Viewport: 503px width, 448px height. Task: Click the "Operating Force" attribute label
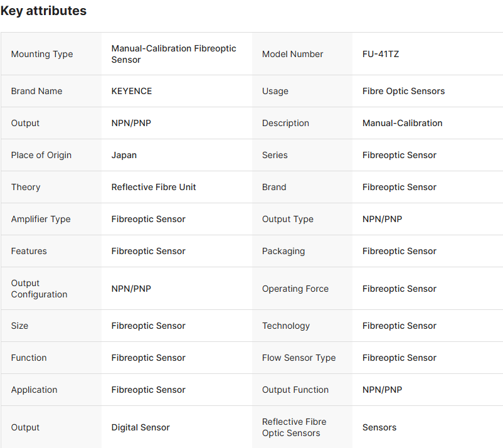pyautogui.click(x=295, y=289)
